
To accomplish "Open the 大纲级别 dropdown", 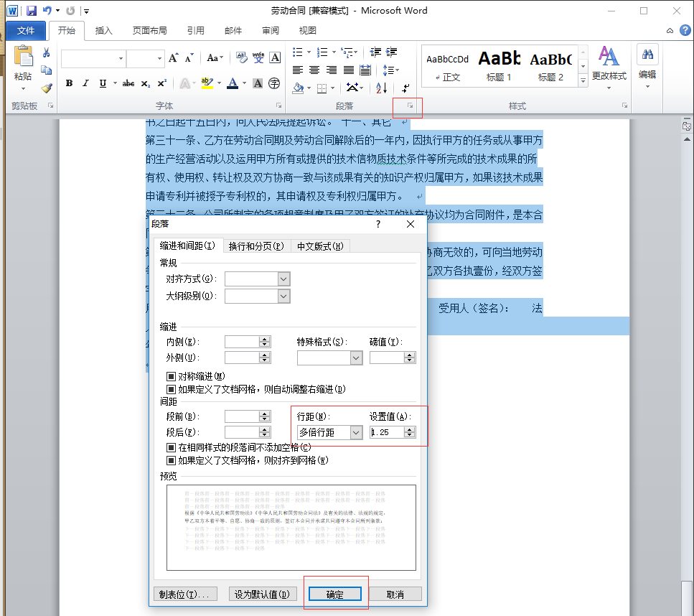I will pos(283,297).
